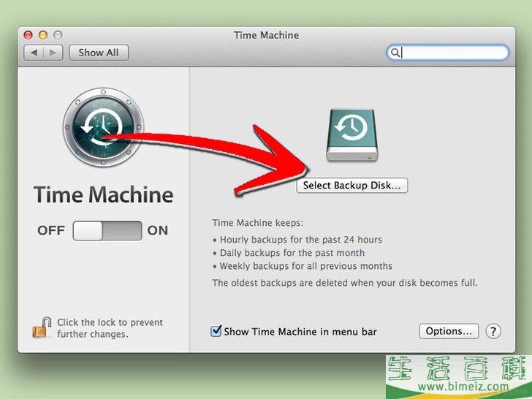The image size is (532, 399).
Task: Click the disabled gray zoom button
Action: point(58,35)
